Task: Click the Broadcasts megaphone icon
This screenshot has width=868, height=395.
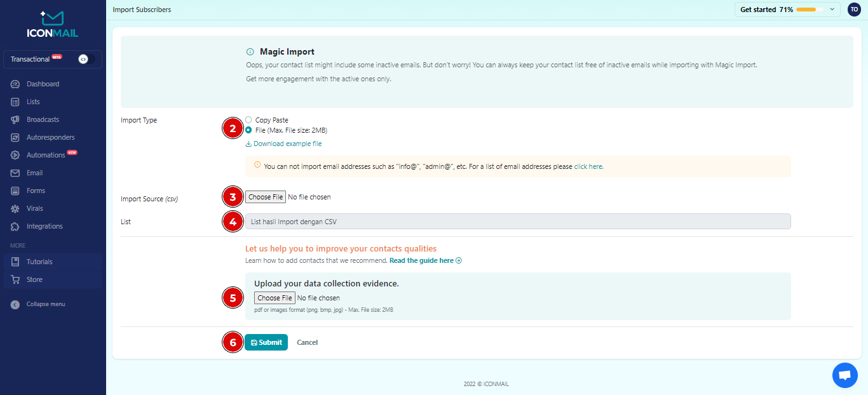Action: pos(15,119)
